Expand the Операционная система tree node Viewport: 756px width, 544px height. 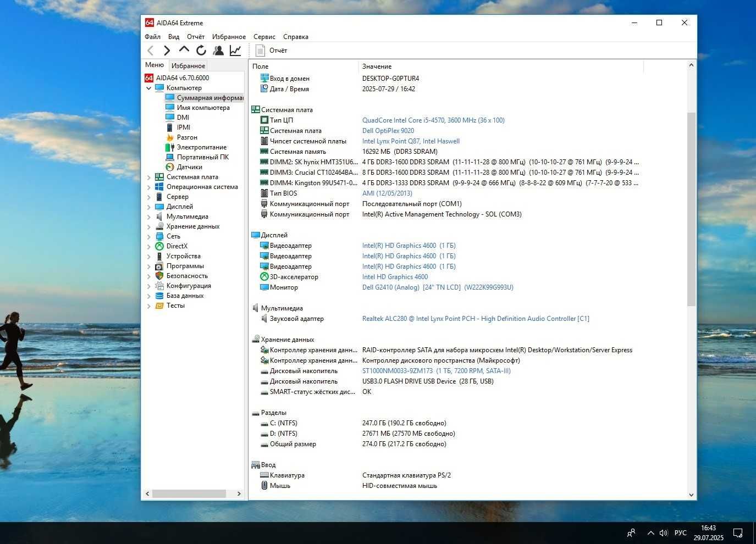(x=149, y=187)
